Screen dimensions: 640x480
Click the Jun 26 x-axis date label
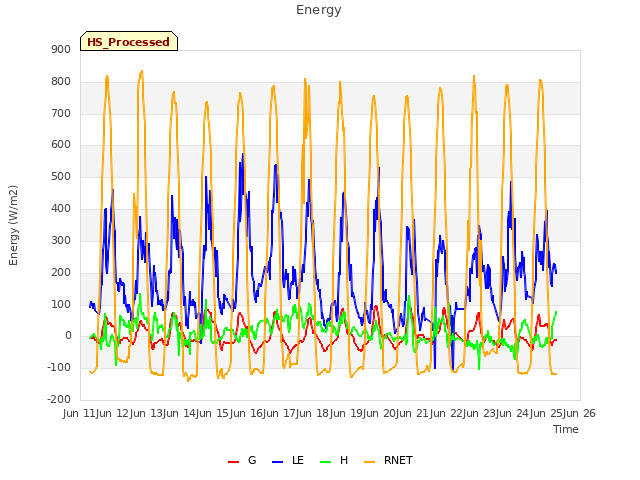581,413
